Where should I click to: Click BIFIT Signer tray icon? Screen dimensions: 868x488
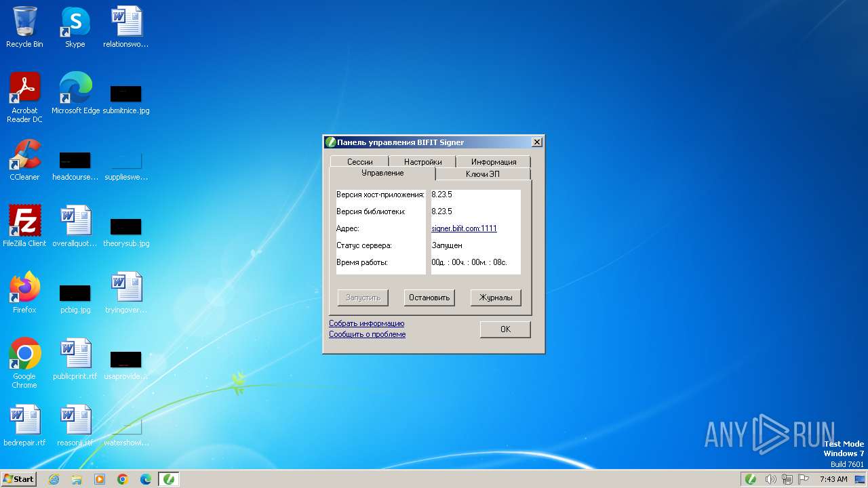(x=751, y=479)
